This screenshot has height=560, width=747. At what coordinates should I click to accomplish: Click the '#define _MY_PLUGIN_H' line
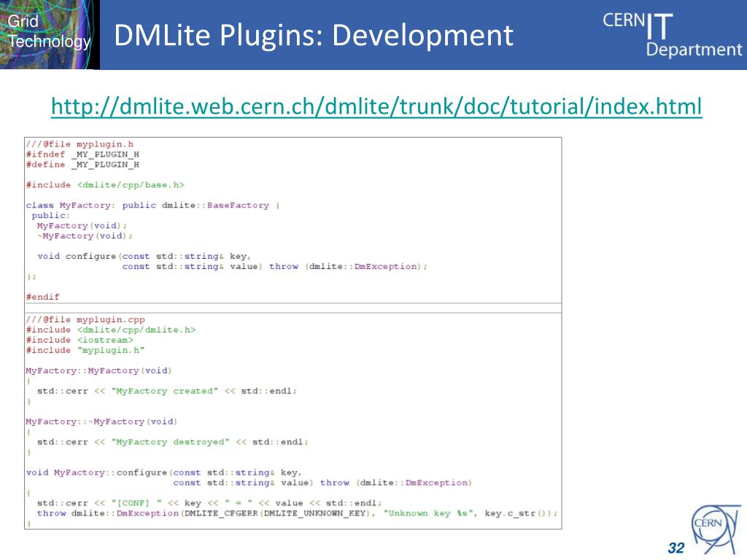point(82,165)
